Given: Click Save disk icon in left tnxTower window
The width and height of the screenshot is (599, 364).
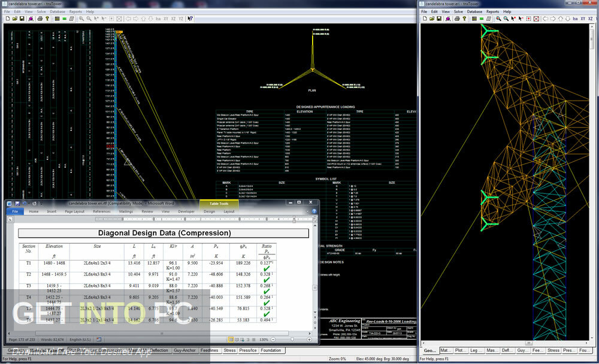Looking at the screenshot, I should click(22, 19).
